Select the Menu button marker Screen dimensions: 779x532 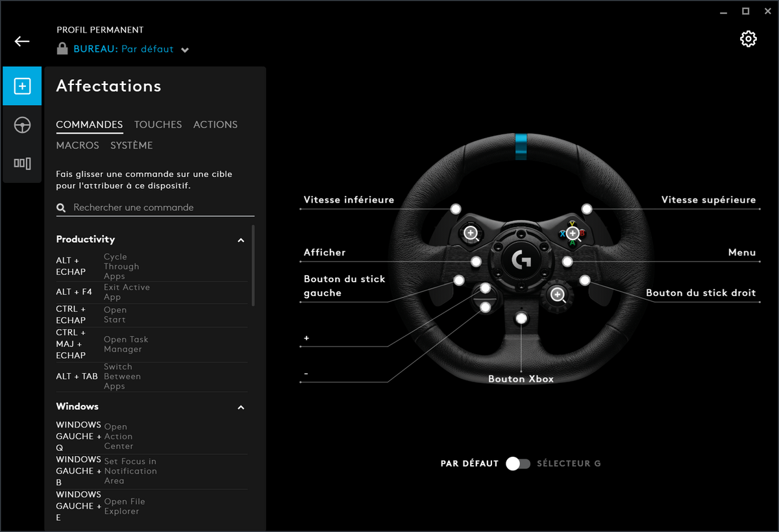(567, 261)
